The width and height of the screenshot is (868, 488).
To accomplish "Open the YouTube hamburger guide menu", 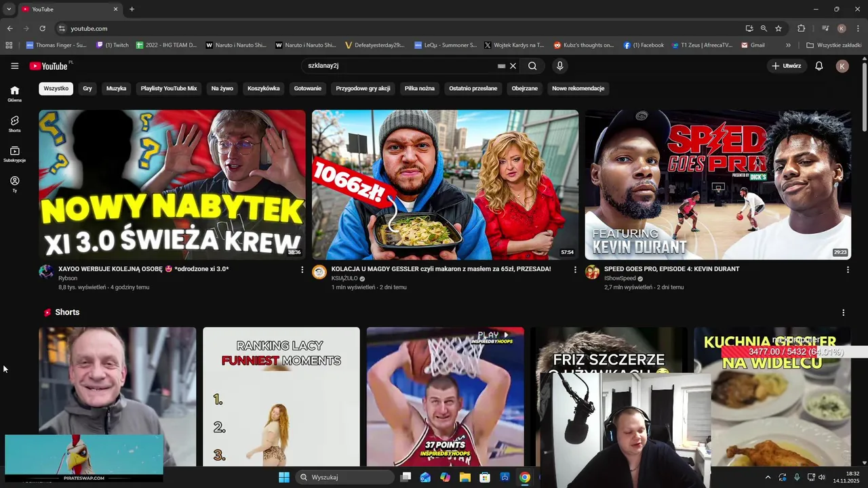I will pos(14,66).
